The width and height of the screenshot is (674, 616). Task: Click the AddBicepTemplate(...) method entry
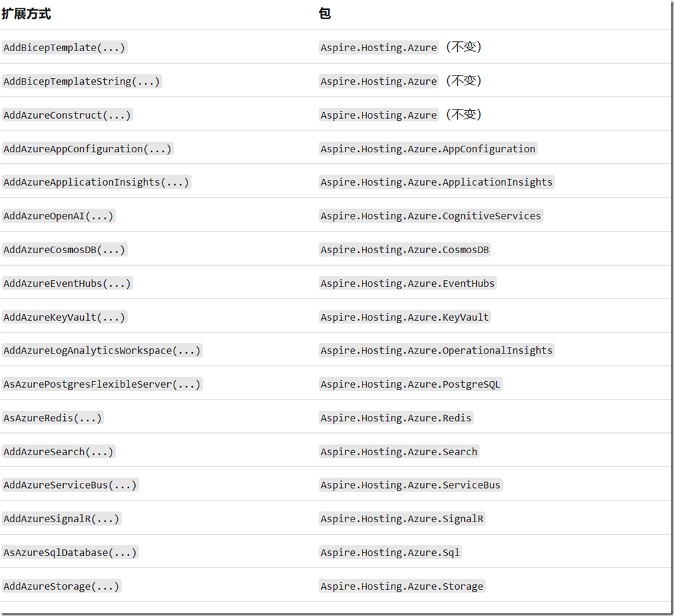coord(64,47)
